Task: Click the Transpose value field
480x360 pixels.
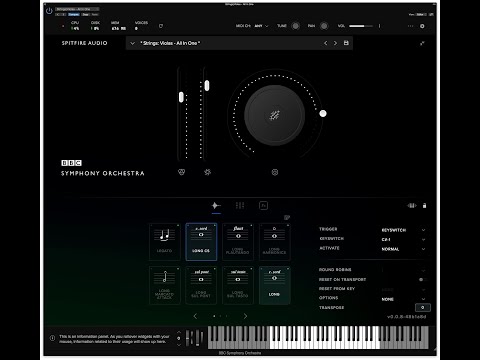Action: (x=422, y=307)
